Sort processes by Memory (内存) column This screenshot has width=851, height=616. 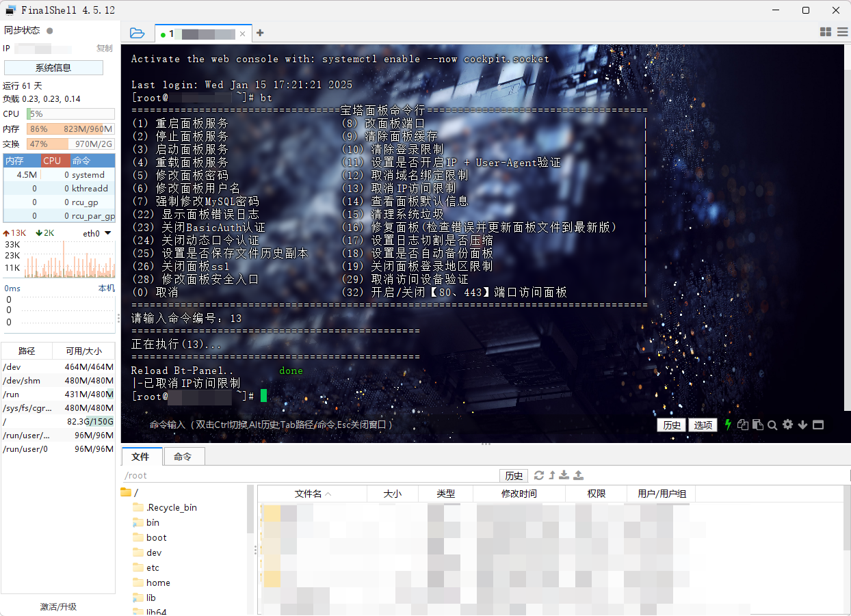click(x=21, y=161)
